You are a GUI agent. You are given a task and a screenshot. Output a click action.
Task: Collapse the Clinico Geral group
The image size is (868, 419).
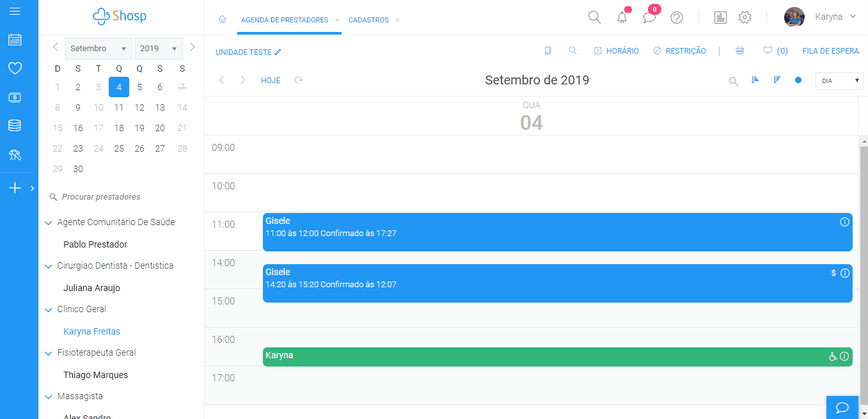click(x=48, y=310)
